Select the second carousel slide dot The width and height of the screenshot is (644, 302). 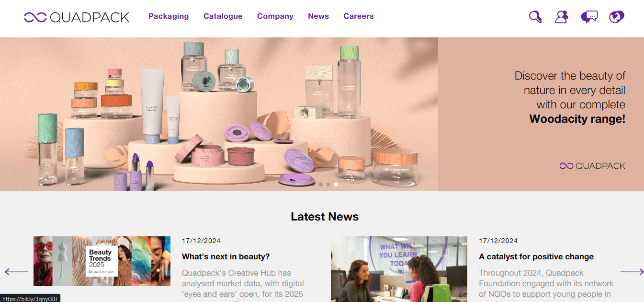click(328, 184)
